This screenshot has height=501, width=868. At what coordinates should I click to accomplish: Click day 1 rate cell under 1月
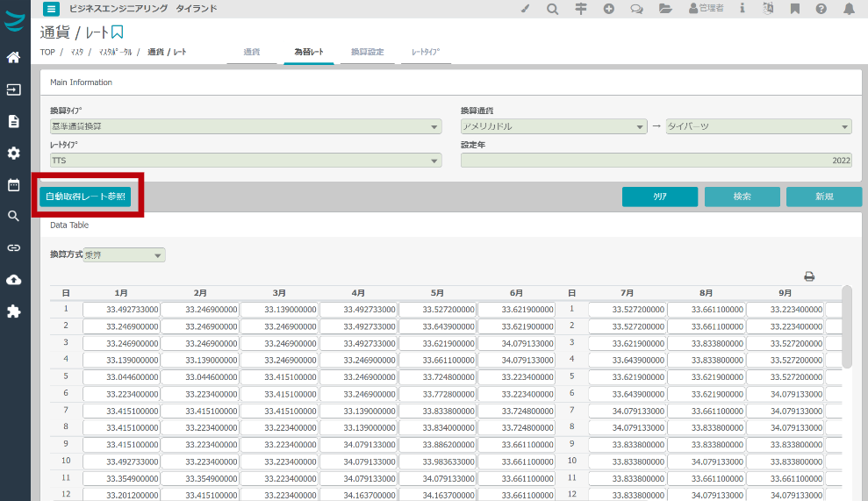121,310
